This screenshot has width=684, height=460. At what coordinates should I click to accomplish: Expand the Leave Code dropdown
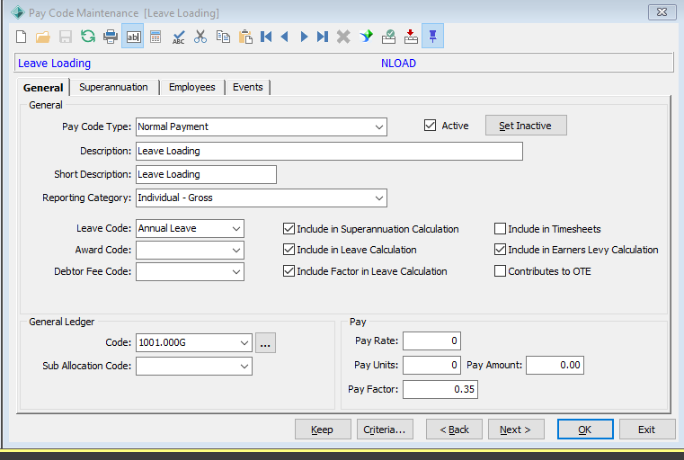tap(235, 229)
